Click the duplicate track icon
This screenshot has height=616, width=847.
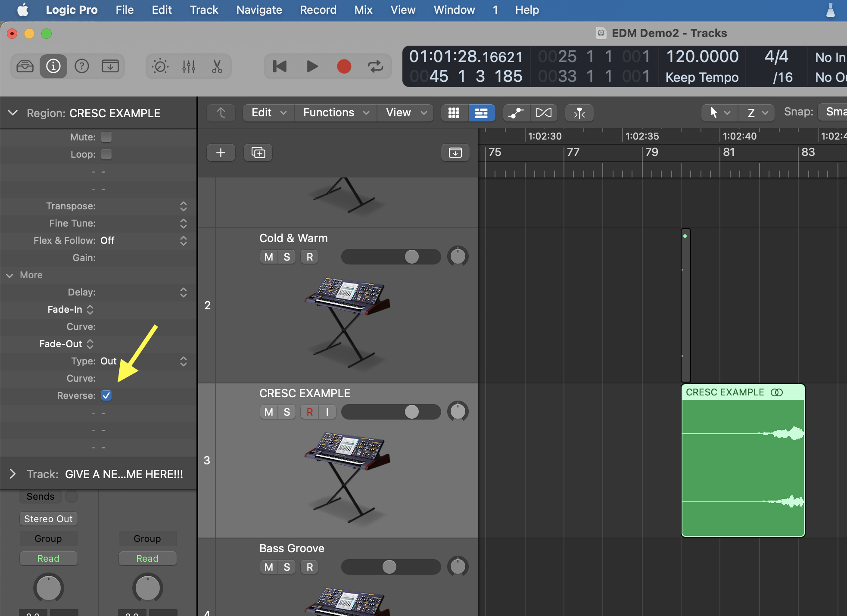[258, 152]
